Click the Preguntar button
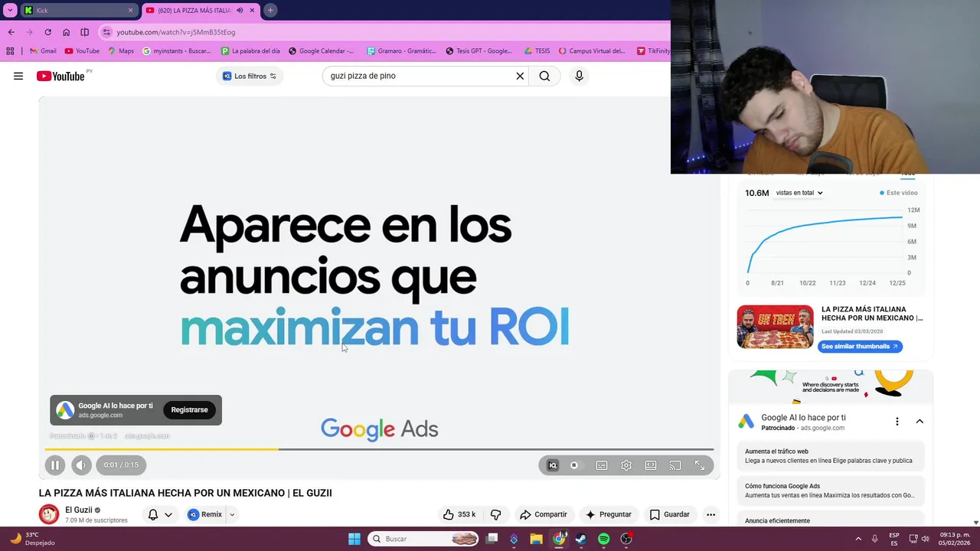 [609, 514]
